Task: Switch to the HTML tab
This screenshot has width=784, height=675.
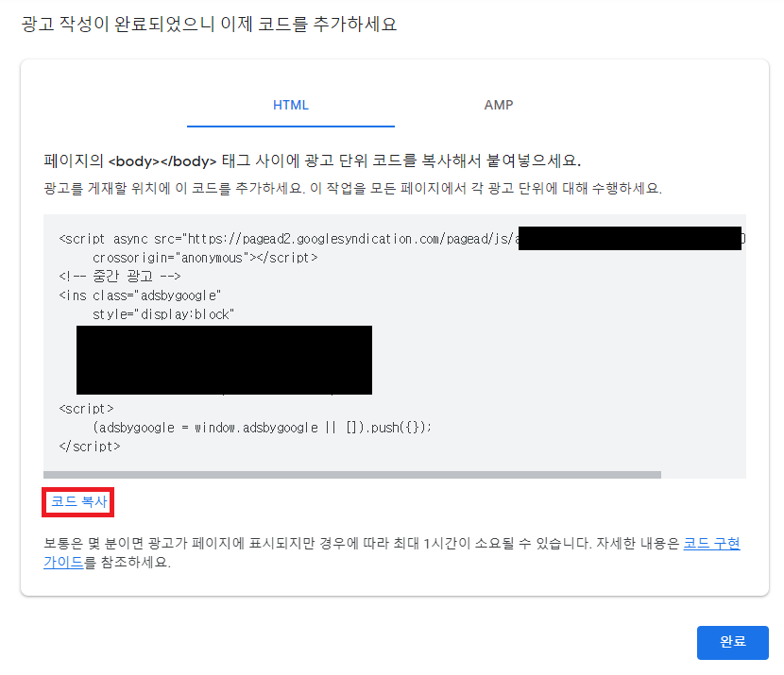Action: point(291,106)
